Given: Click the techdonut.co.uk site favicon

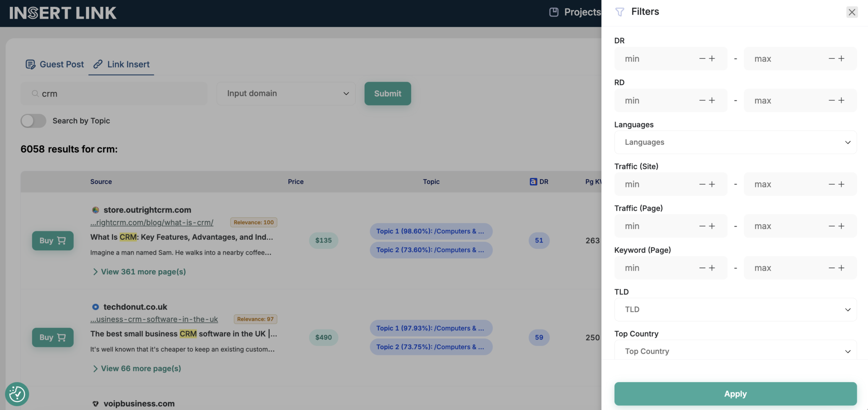Looking at the screenshot, I should click(x=95, y=306).
